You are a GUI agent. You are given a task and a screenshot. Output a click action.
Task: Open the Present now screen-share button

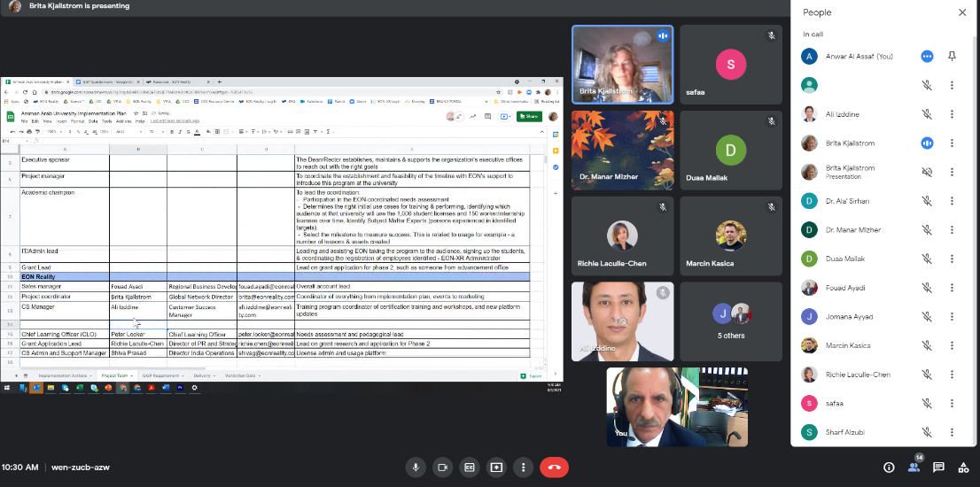(x=496, y=467)
